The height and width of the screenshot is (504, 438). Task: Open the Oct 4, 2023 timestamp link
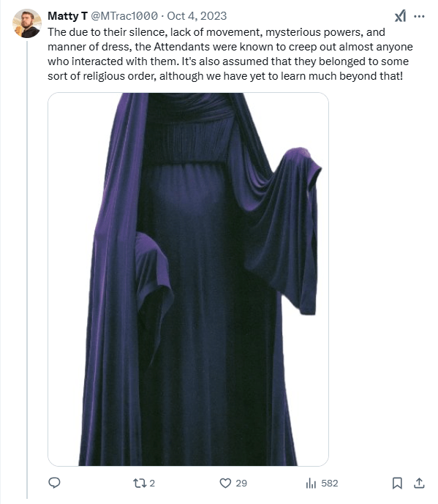pyautogui.click(x=197, y=16)
